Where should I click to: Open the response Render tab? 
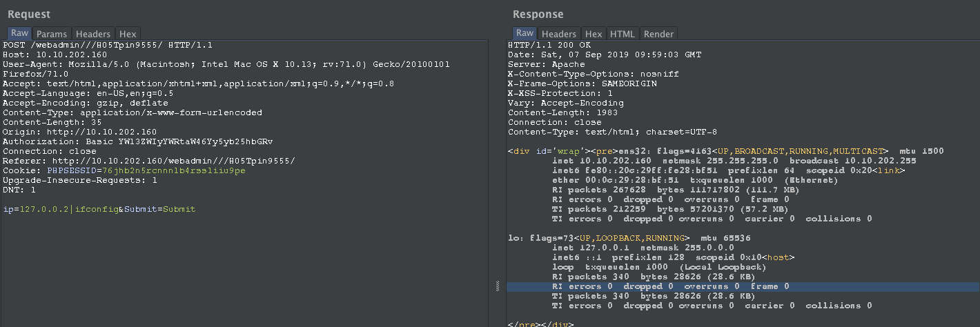(658, 34)
